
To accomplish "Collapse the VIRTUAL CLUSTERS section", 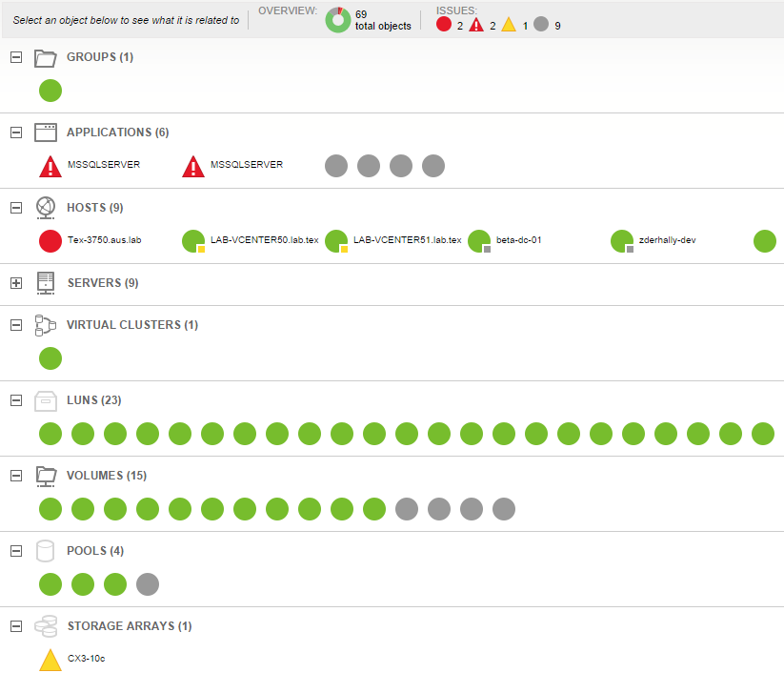I will [x=16, y=325].
